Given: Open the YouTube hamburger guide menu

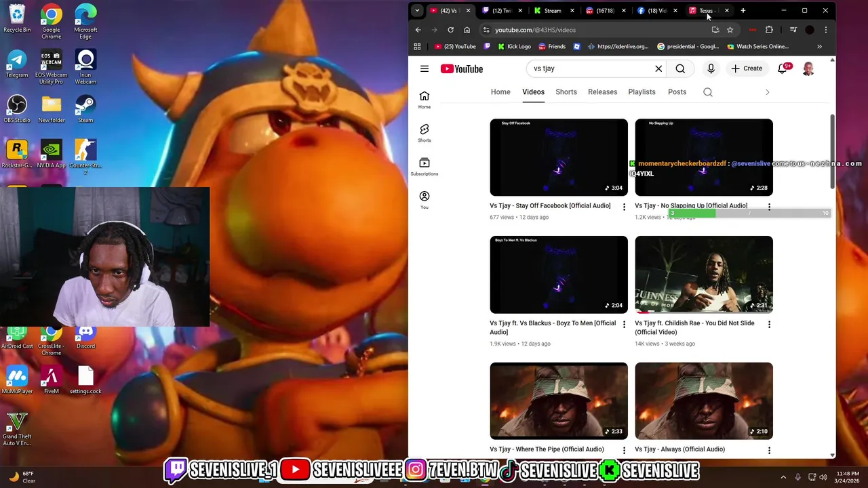Looking at the screenshot, I should pyautogui.click(x=425, y=68).
